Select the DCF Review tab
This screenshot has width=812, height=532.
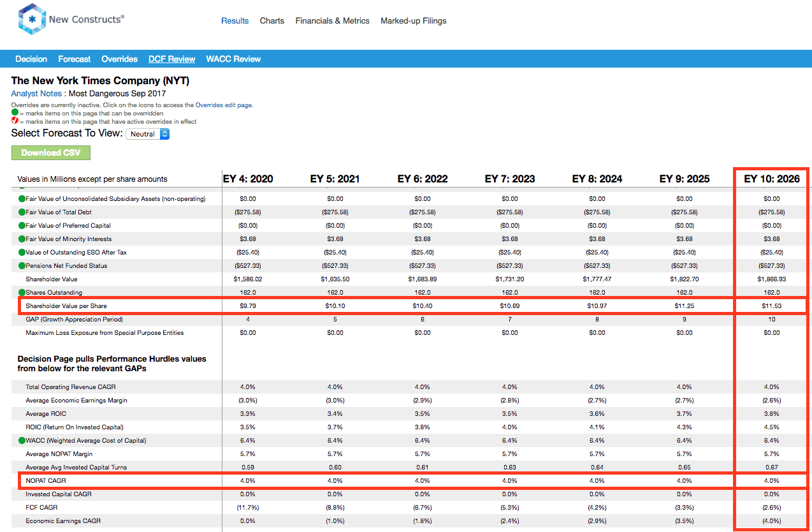(172, 59)
